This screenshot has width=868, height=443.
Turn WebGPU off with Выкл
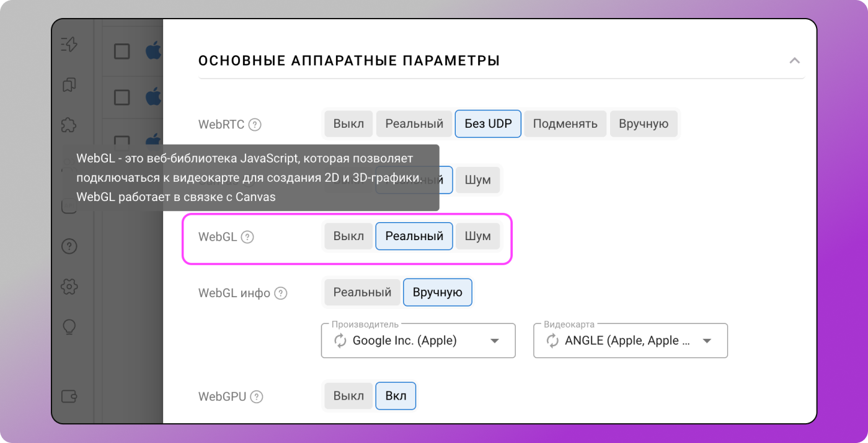pyautogui.click(x=348, y=396)
